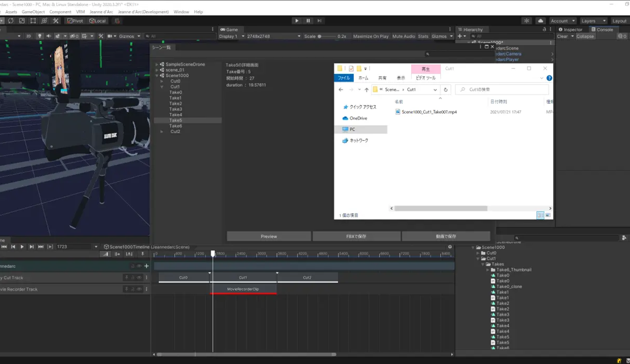Viewport: 630px width, 364px height.
Task: Click the FBXで保存 button
Action: point(356,236)
